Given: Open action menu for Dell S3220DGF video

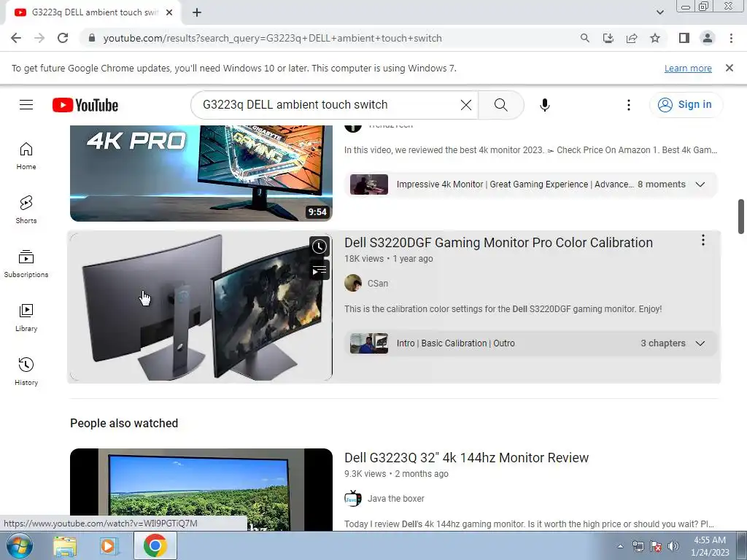Looking at the screenshot, I should (703, 241).
